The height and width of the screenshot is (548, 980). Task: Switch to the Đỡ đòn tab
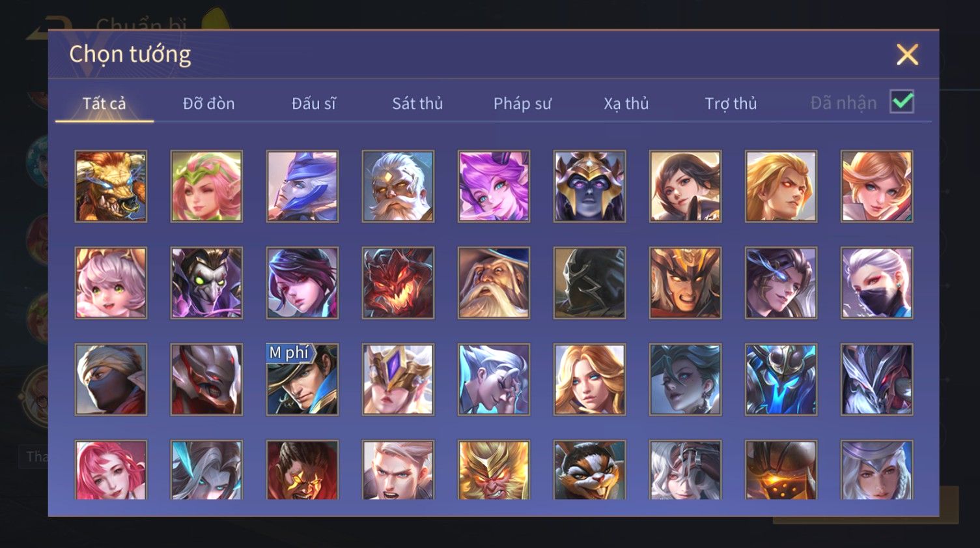(x=208, y=103)
